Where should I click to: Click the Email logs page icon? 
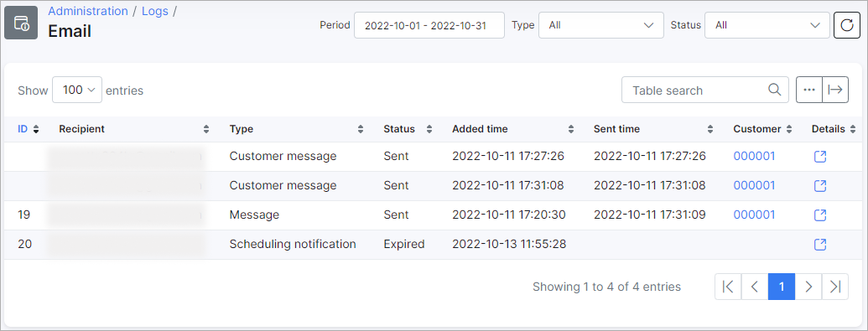(21, 23)
